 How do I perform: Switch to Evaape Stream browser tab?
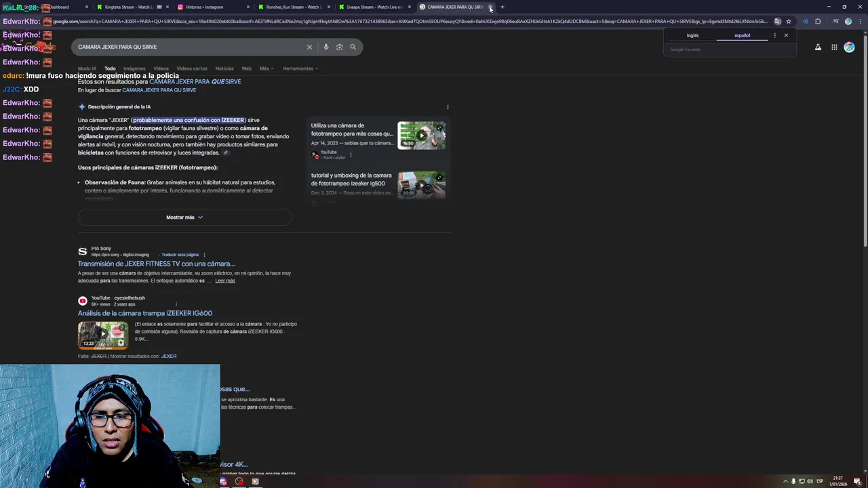374,7
